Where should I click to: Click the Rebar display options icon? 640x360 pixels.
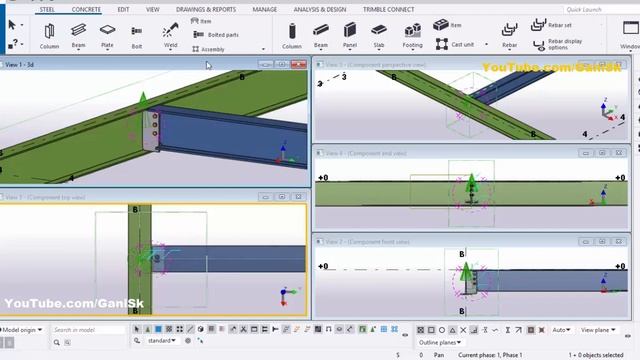point(539,44)
